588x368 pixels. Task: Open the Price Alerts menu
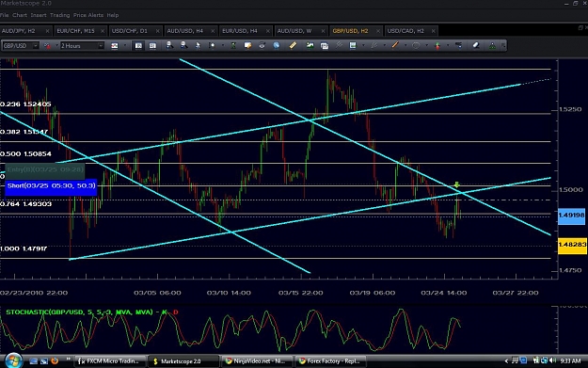tap(88, 15)
